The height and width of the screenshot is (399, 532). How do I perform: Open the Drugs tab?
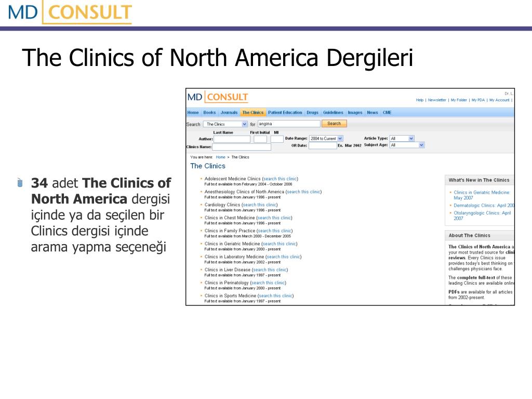point(312,113)
